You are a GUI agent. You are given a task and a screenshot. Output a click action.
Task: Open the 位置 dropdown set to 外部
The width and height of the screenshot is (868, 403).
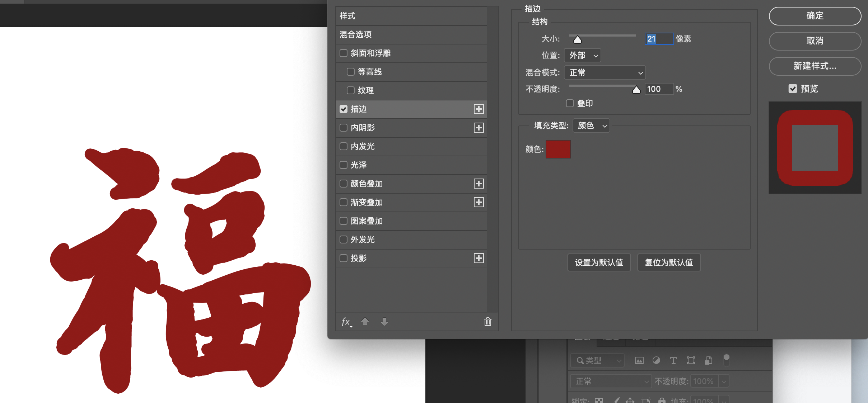(582, 55)
